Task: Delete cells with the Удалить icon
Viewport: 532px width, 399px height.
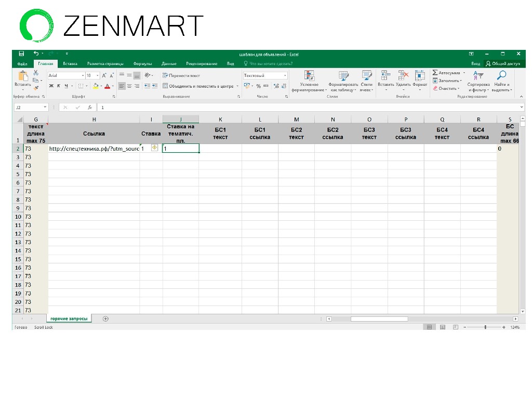Action: tap(403, 81)
